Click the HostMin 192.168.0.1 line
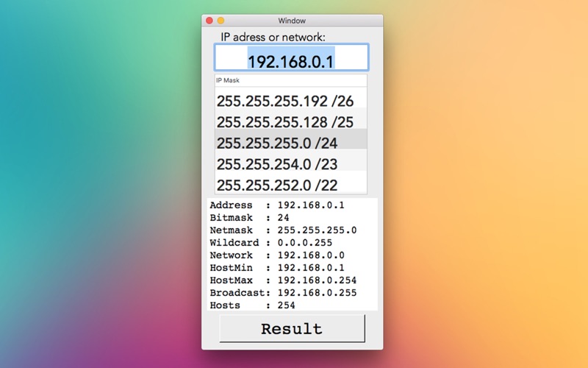 point(277,267)
